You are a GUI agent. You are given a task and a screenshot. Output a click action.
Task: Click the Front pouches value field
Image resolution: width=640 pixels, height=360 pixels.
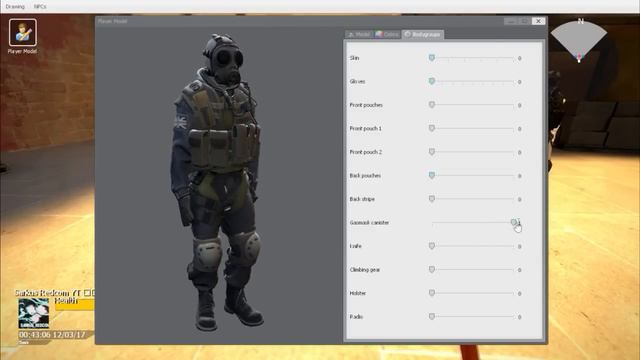(520, 105)
